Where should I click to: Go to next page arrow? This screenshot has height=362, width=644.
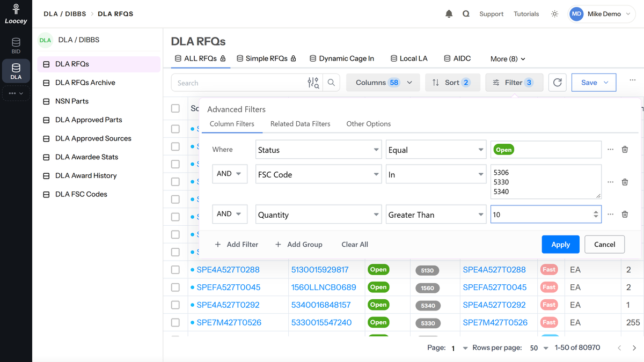(634, 348)
